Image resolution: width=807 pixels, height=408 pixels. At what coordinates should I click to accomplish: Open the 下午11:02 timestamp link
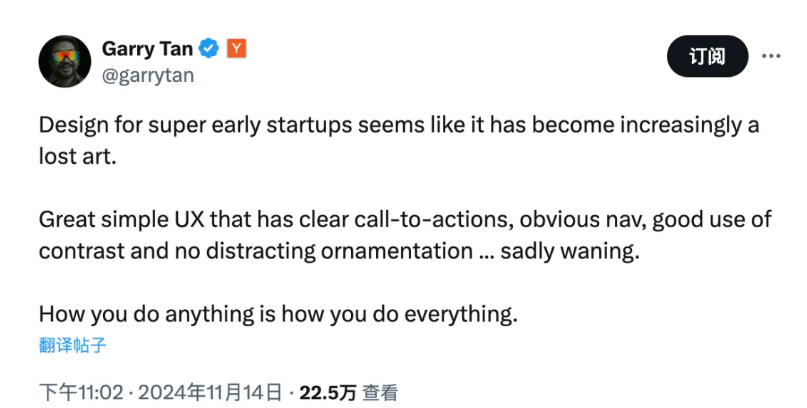click(x=81, y=393)
